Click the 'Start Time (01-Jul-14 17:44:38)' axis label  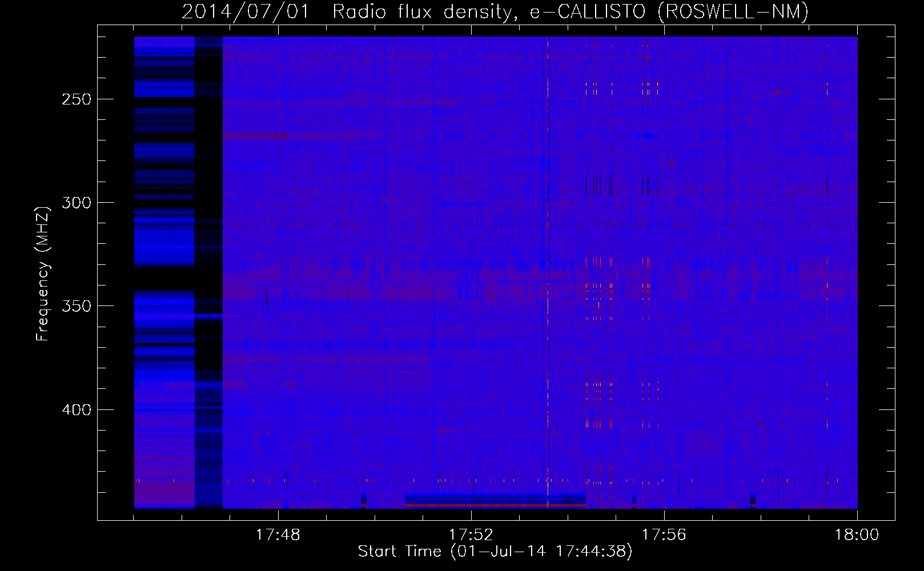click(495, 552)
